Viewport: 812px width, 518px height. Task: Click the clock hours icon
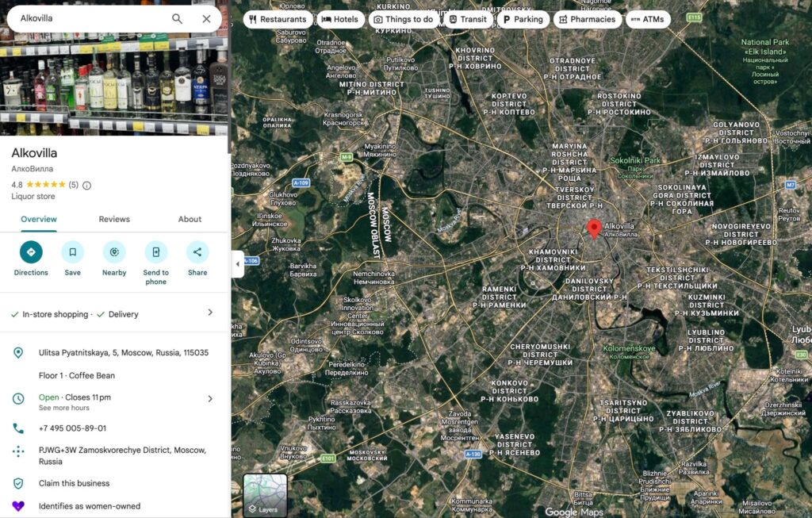pos(18,399)
